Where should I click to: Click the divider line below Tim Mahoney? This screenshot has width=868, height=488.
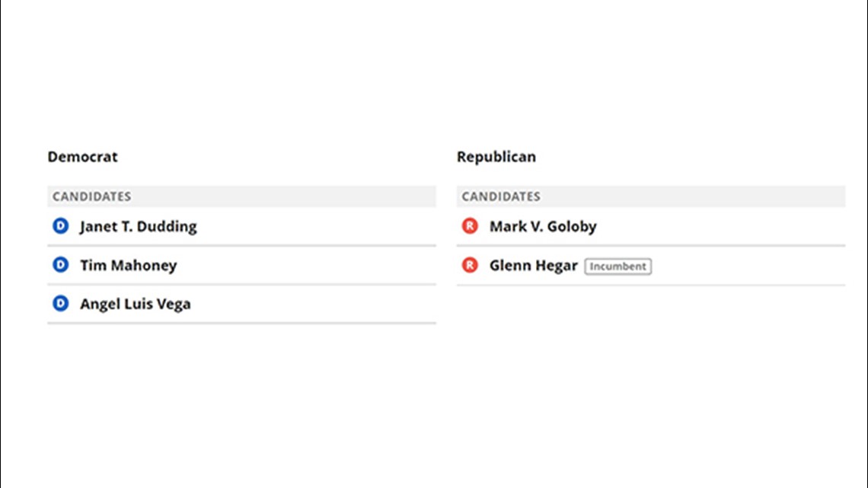242,285
